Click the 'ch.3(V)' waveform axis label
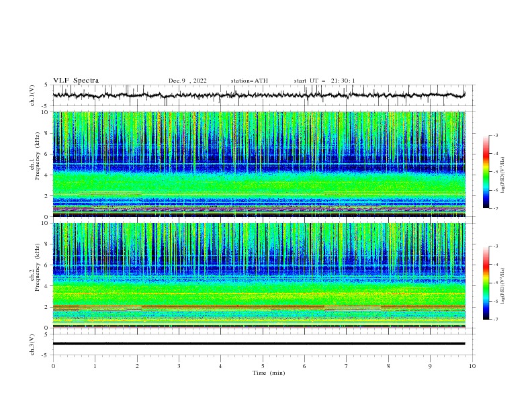 pyautogui.click(x=32, y=345)
